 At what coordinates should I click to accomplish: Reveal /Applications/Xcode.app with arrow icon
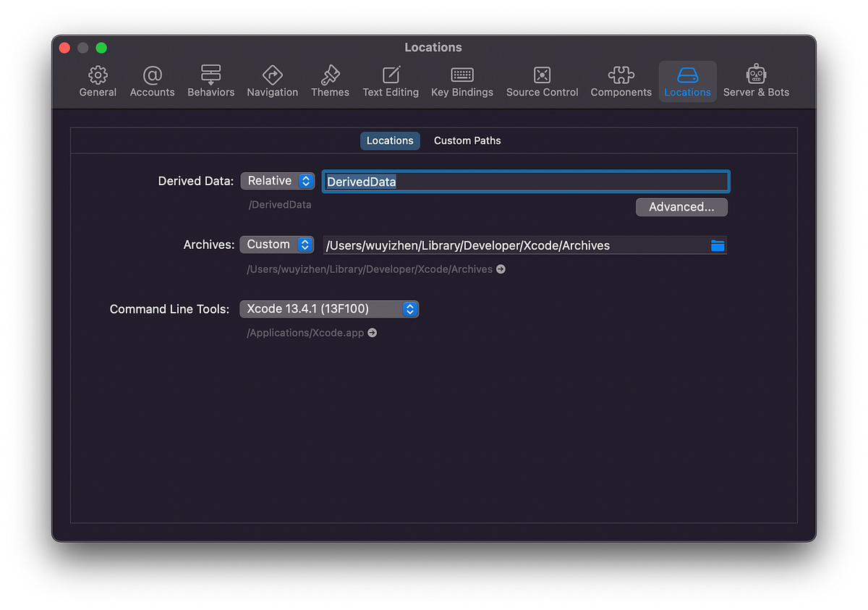(x=372, y=333)
